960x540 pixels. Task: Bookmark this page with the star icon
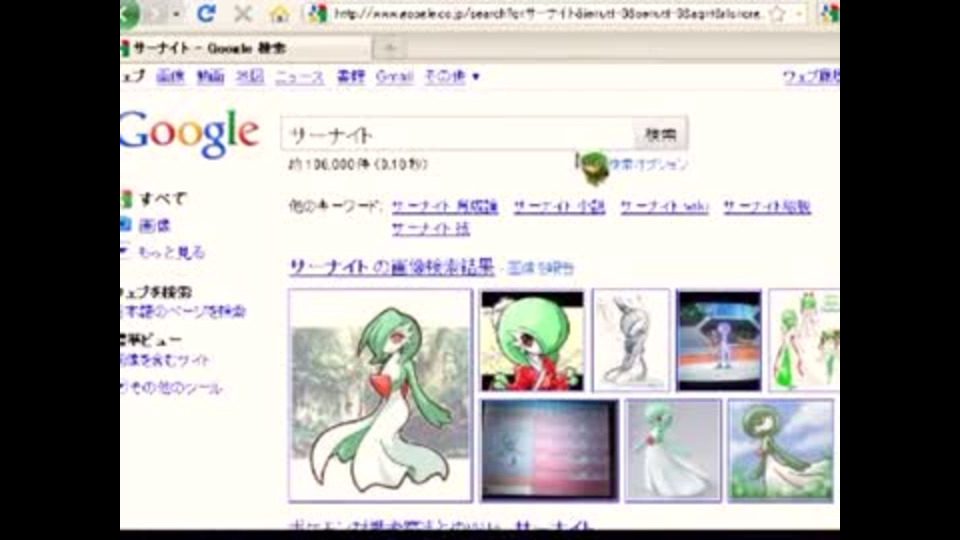(778, 13)
